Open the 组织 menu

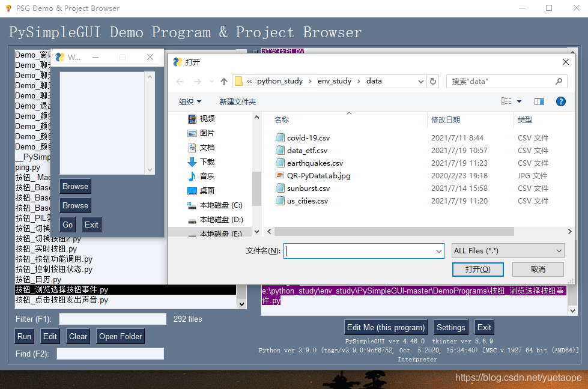(x=190, y=101)
